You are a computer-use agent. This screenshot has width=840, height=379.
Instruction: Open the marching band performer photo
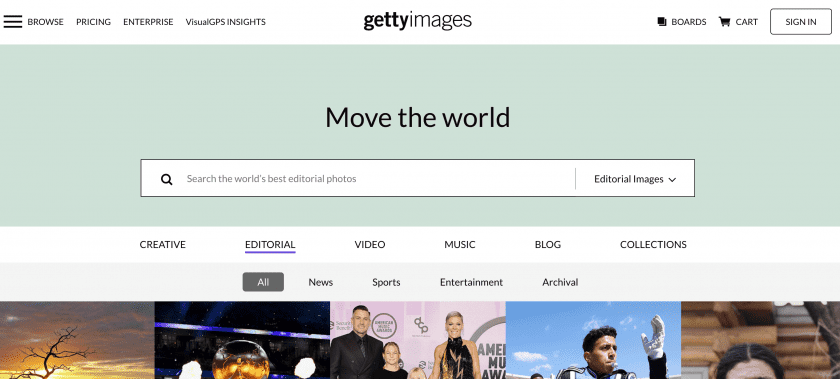pyautogui.click(x=593, y=340)
